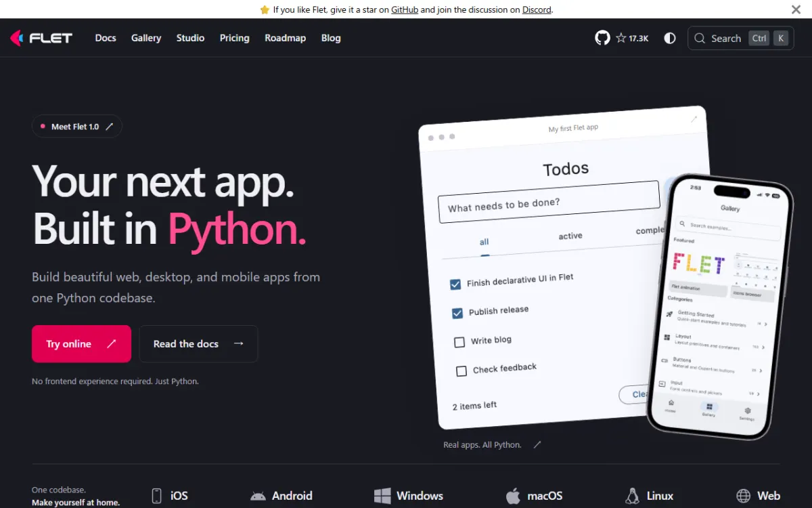The width and height of the screenshot is (812, 508).
Task: Click Getting Started rocket icon in phone gallery
Action: point(669,314)
